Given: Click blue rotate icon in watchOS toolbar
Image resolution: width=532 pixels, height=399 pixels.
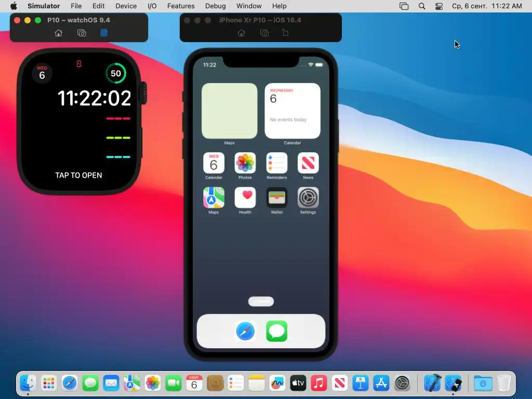Looking at the screenshot, I should 104,33.
